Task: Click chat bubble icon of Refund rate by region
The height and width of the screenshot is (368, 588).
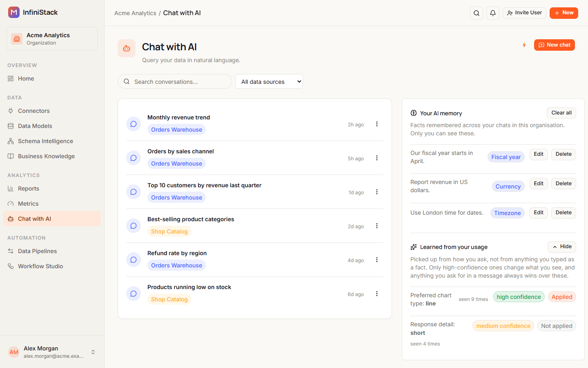Action: coord(134,260)
